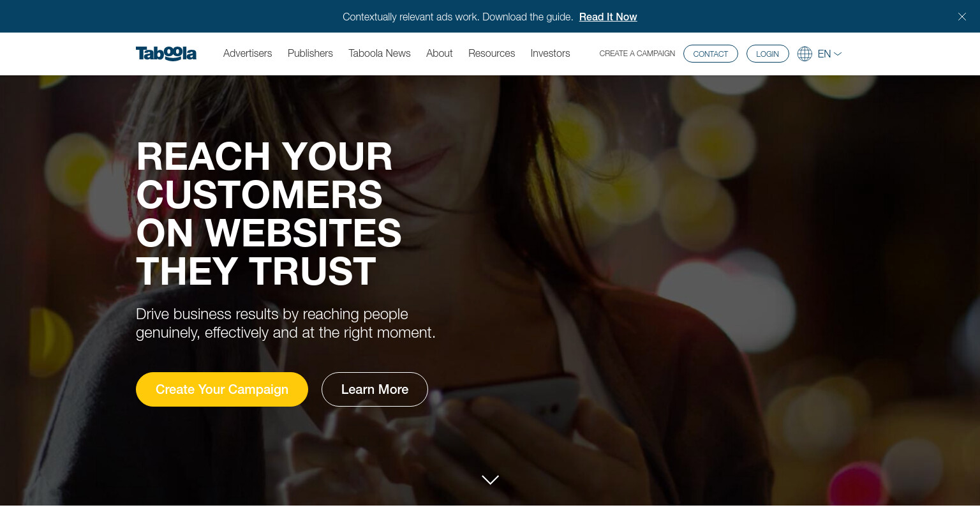Click the Reach Your Customers headline
The width and height of the screenshot is (980, 526).
click(x=269, y=214)
